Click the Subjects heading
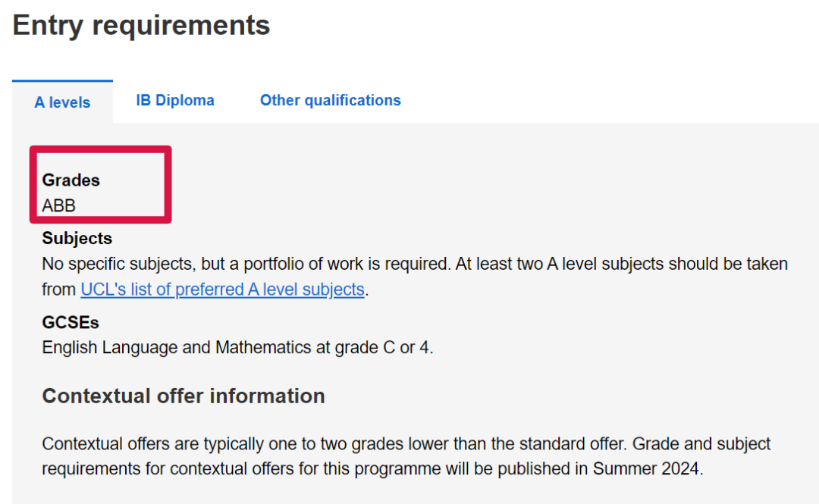 click(x=77, y=238)
